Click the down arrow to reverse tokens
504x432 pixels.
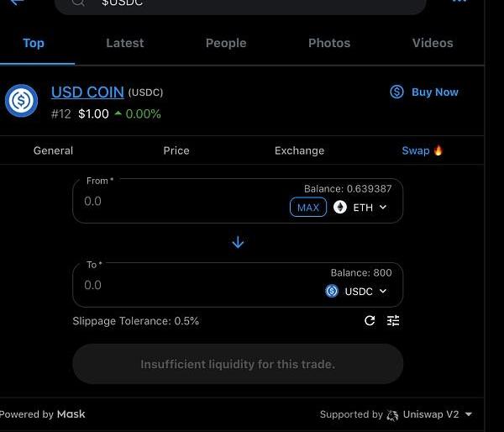click(x=238, y=242)
